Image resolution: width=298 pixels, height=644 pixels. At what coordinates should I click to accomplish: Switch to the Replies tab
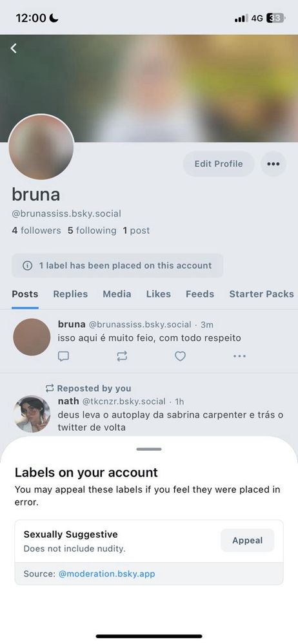(x=70, y=294)
